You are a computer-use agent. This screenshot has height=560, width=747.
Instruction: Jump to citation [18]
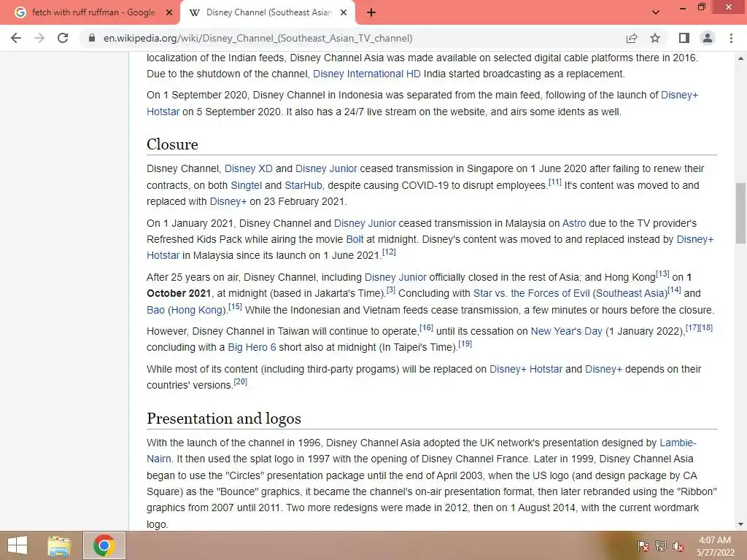point(706,328)
